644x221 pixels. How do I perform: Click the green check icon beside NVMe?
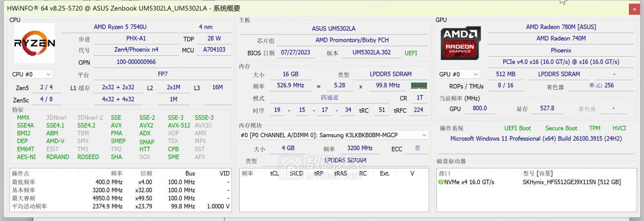click(x=441, y=182)
